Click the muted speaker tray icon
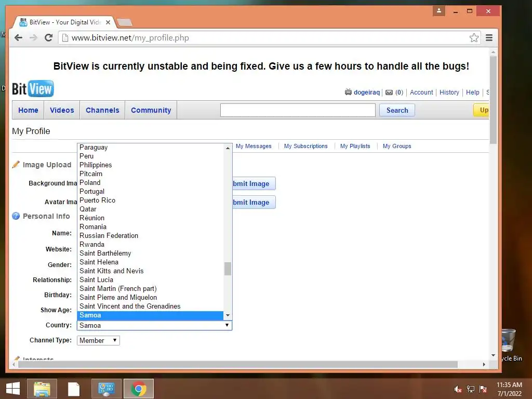The width and height of the screenshot is (532, 399). tap(458, 389)
